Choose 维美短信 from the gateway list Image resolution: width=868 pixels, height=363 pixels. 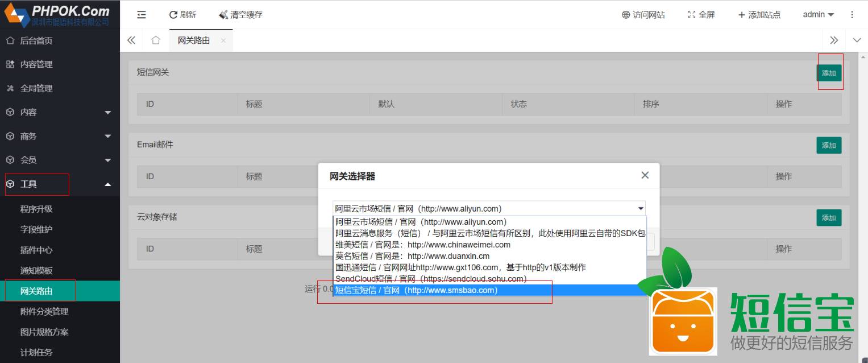click(x=422, y=245)
